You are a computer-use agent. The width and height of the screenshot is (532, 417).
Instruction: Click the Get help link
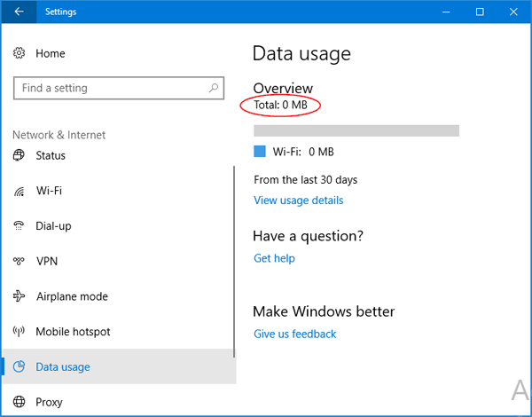[x=274, y=258]
